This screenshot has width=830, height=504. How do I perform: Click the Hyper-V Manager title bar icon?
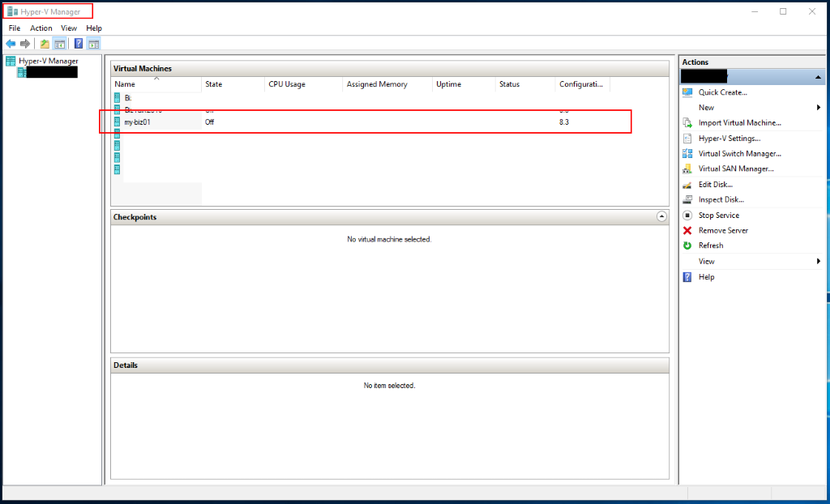11,11
